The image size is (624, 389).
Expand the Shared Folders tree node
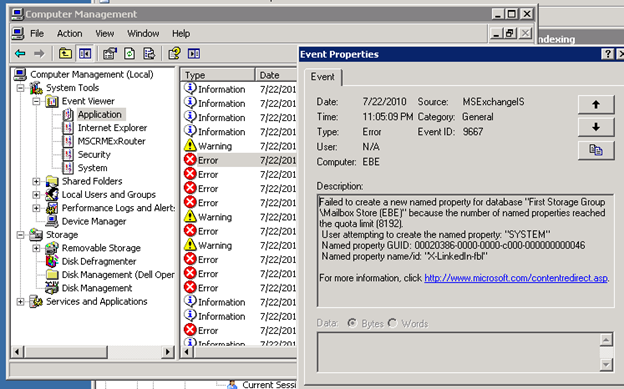click(x=36, y=182)
